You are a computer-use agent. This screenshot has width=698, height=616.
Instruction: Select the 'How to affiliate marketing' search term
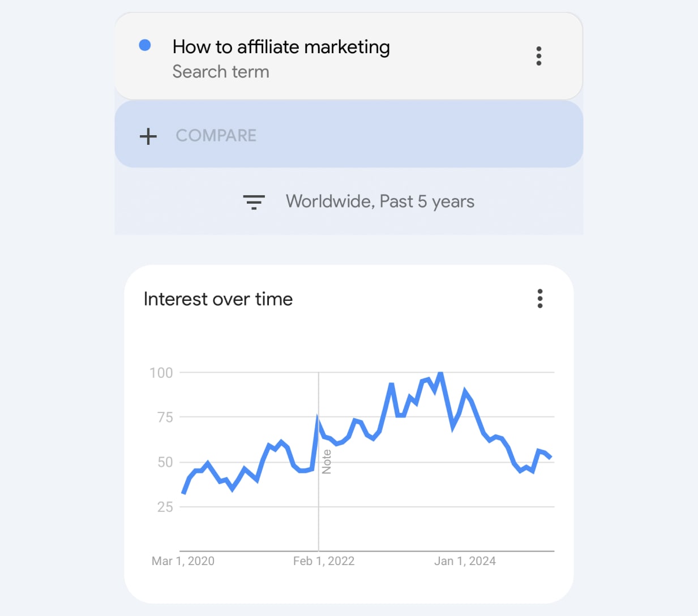[x=281, y=47]
